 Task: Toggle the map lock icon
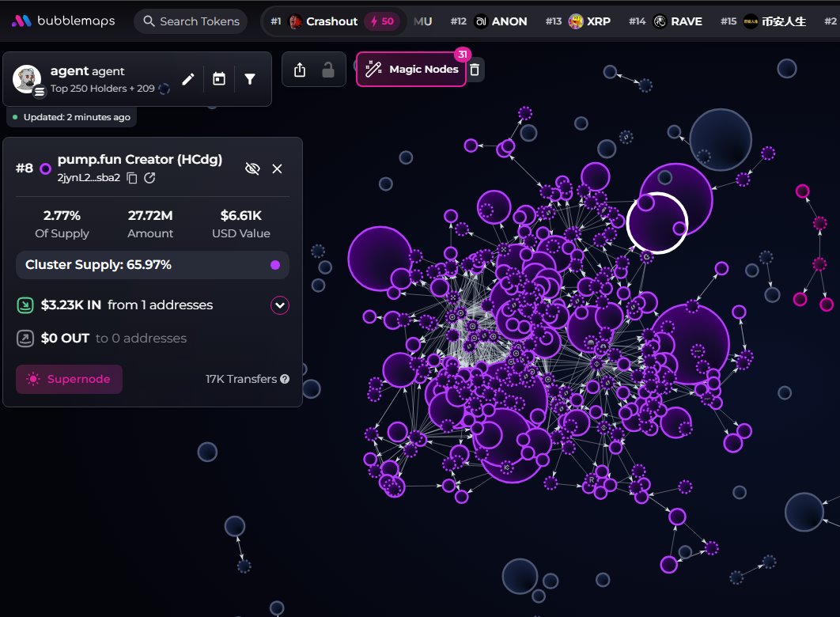[327, 70]
